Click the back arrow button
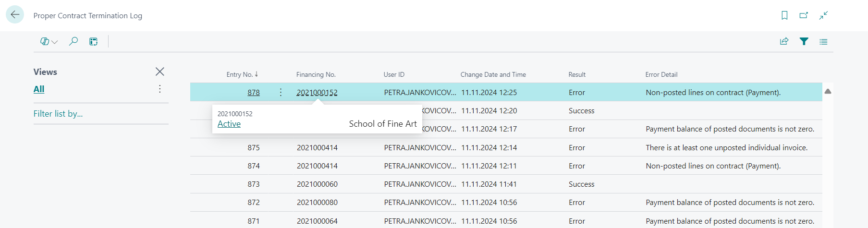Screen dimensions: 868x228 tap(15, 15)
